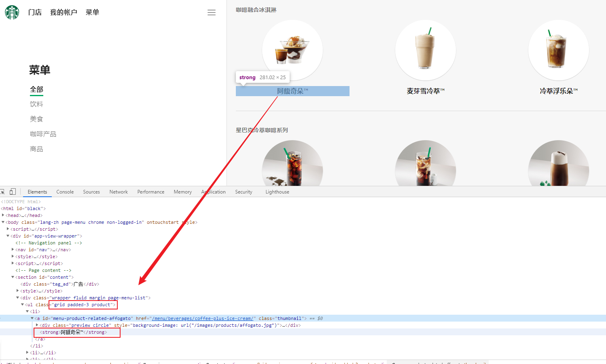The image size is (606, 364).
Task: Switch to the Security tab
Action: [244, 192]
